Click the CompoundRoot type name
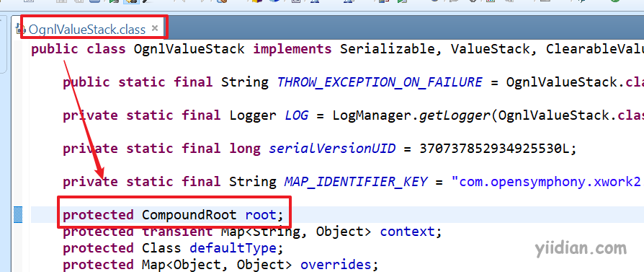The width and height of the screenshot is (644, 272). coord(189,215)
